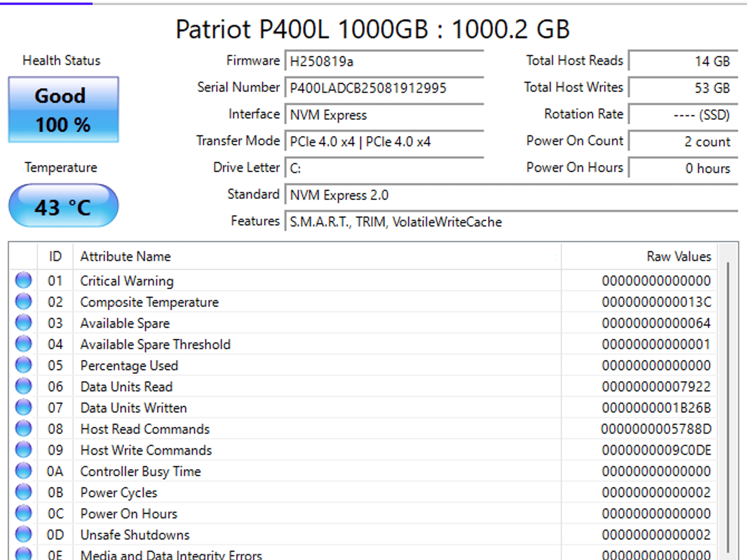Select the Power Cycles attribute name
The height and width of the screenshot is (560, 747).
(119, 492)
